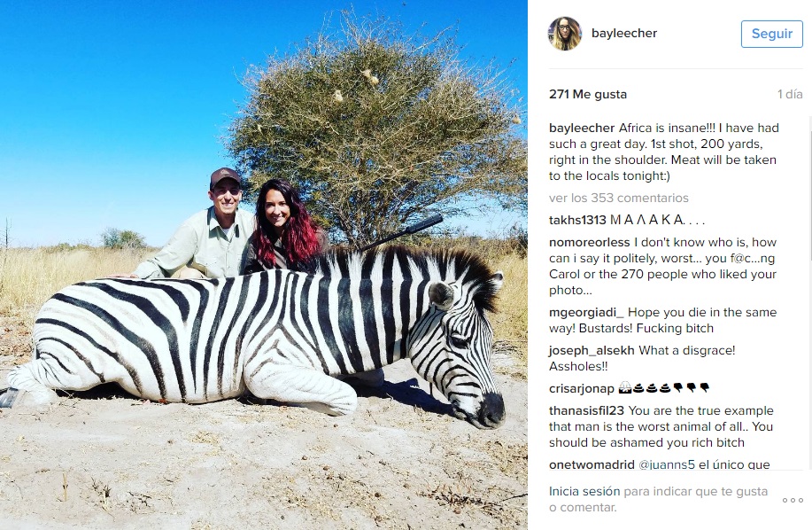Expand 'ver los 353 comentarios'
This screenshot has width=812, height=530.
coord(619,198)
